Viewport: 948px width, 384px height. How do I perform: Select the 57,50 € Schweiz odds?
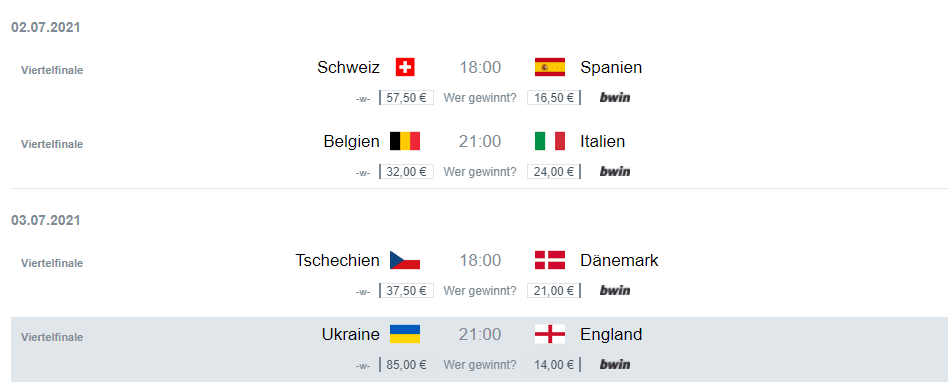click(x=406, y=97)
